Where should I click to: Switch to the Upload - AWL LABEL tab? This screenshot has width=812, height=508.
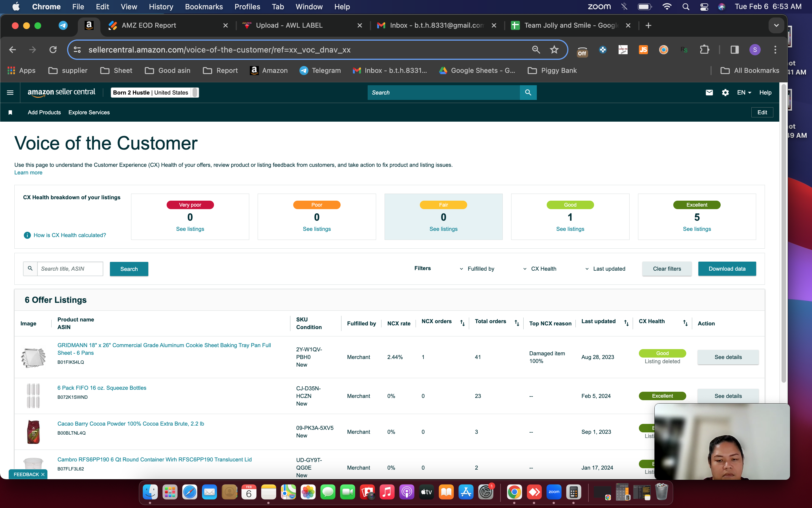(301, 25)
